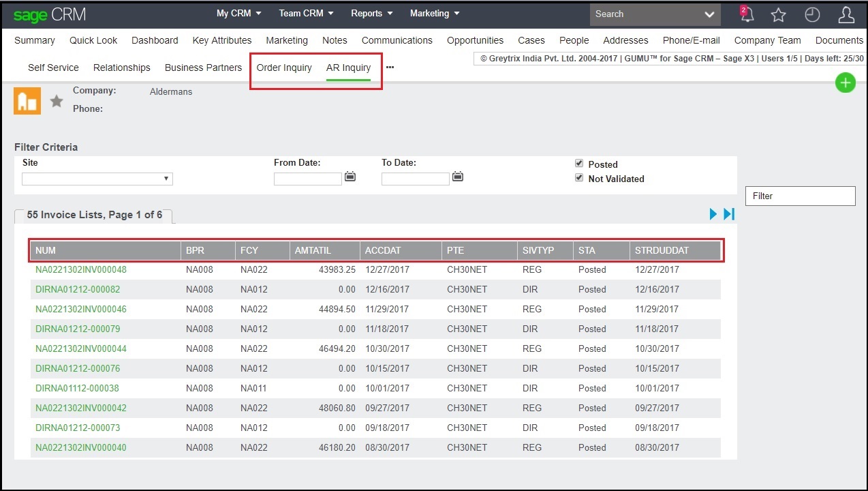Open the Communications tab
Image resolution: width=868 pixels, height=491 pixels.
pos(397,40)
